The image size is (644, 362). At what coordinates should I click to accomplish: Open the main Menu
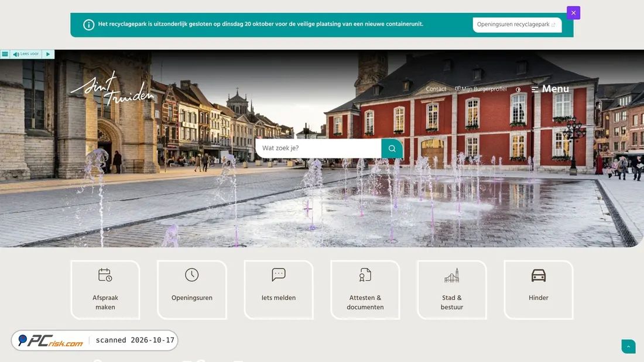coord(550,89)
